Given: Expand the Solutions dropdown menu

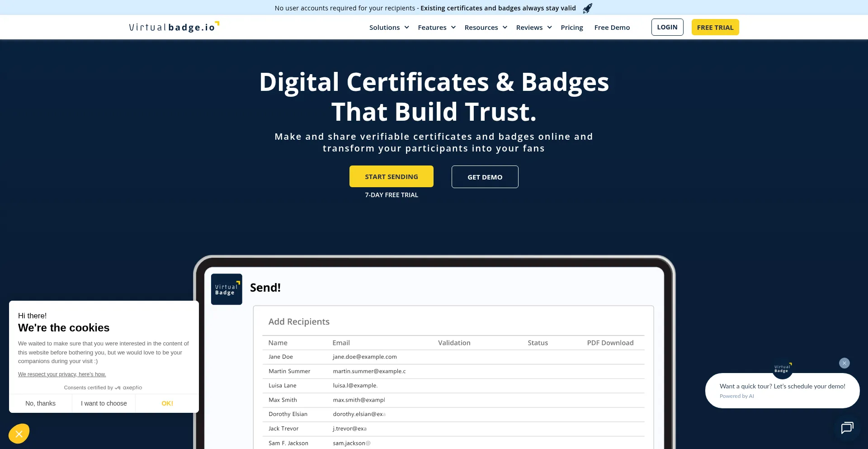Looking at the screenshot, I should pyautogui.click(x=389, y=28).
